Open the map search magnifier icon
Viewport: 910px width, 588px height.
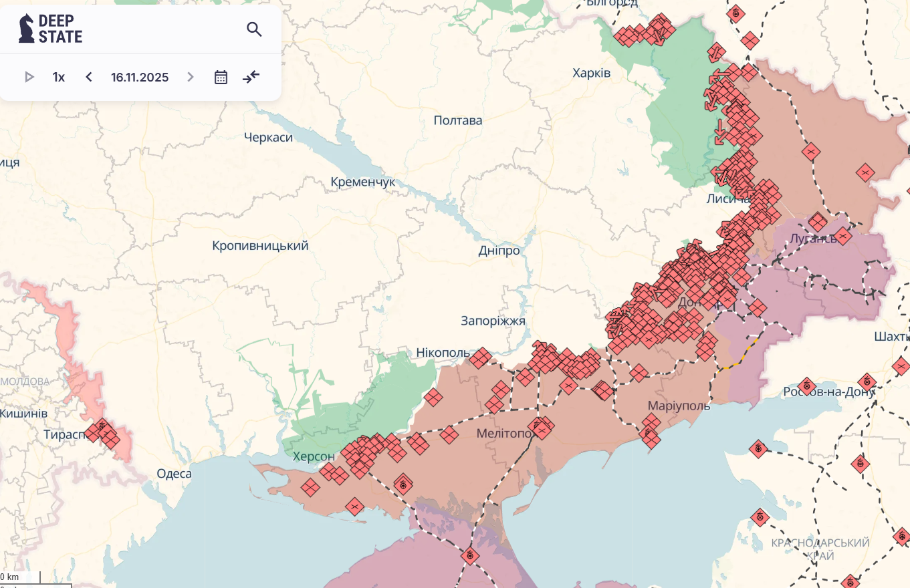coord(254,29)
